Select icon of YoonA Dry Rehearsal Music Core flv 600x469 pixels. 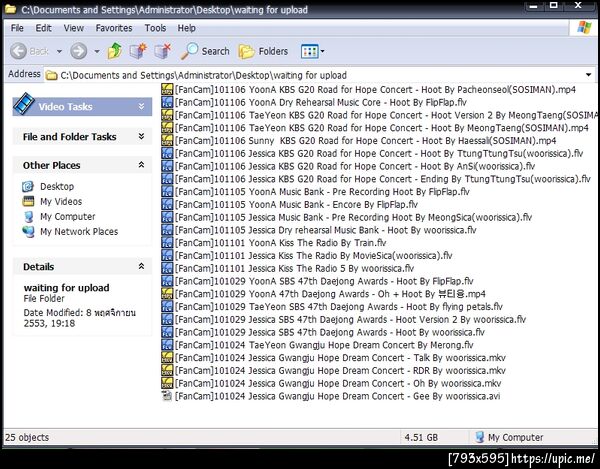tap(167, 102)
